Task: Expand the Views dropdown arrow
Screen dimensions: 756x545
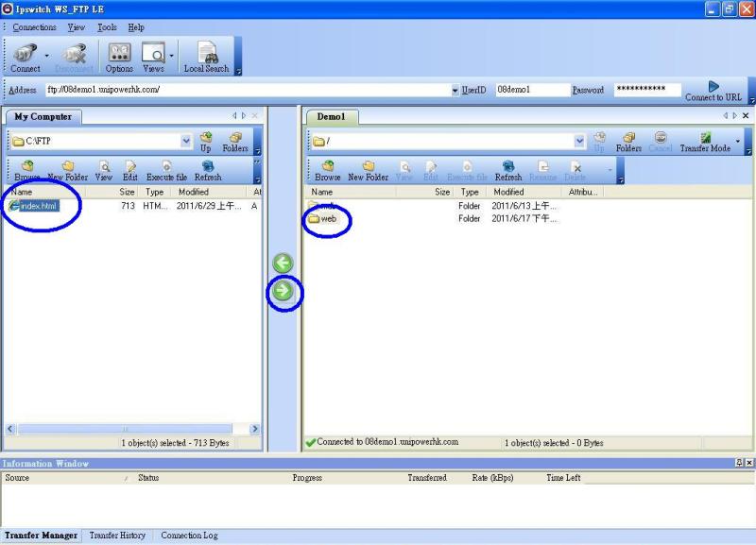Action: coord(172,56)
